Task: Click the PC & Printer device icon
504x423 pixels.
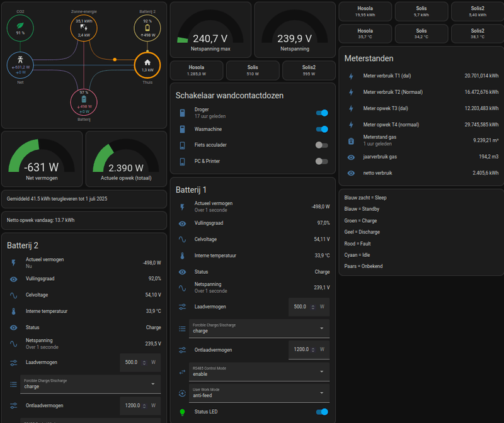Action: 182,161
